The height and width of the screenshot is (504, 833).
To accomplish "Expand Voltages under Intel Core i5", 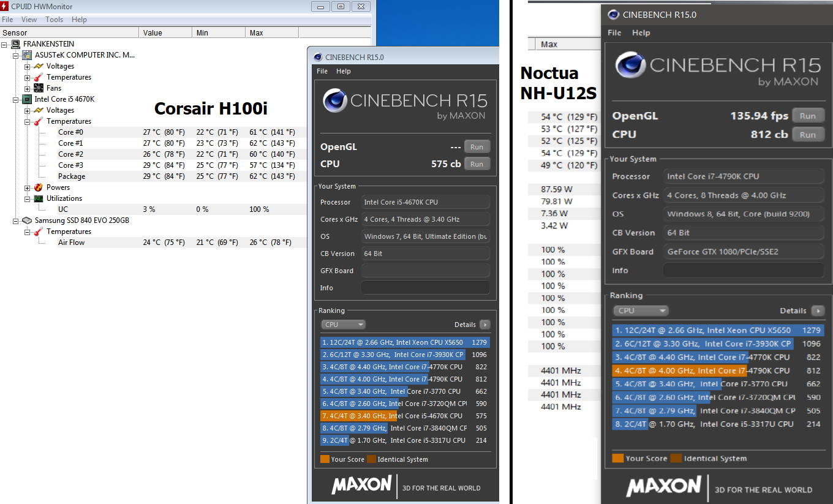I will [x=27, y=110].
